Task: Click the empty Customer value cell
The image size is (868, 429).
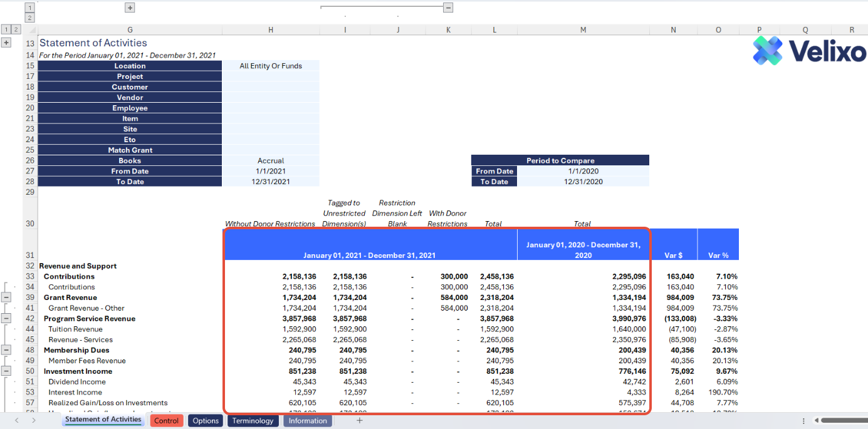Action: pyautogui.click(x=271, y=87)
